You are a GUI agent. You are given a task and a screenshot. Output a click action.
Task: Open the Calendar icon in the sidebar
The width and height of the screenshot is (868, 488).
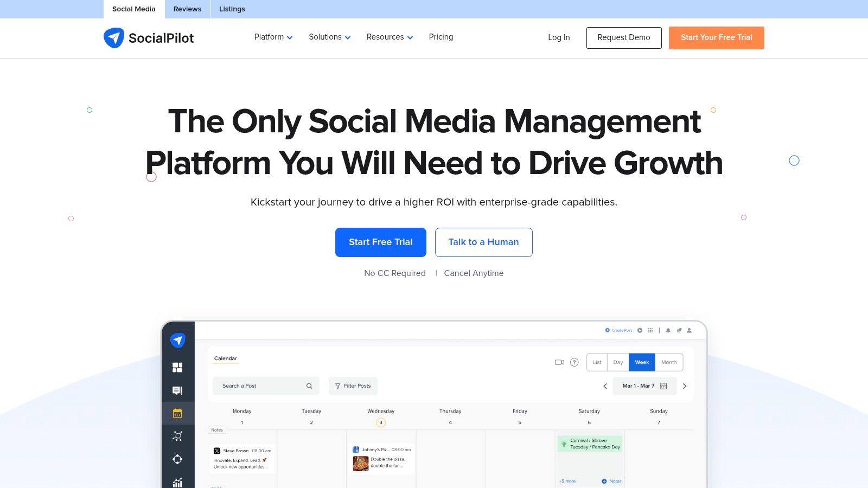point(177,413)
